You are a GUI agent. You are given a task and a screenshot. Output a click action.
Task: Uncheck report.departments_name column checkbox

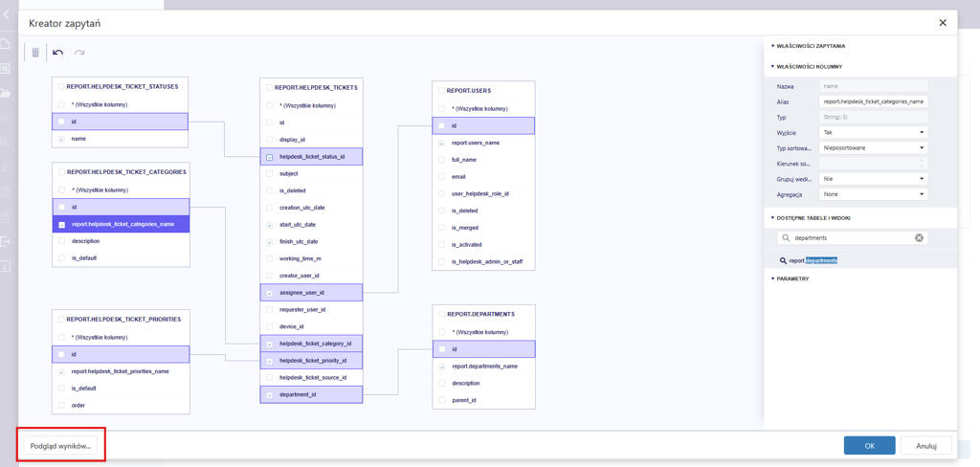click(442, 367)
